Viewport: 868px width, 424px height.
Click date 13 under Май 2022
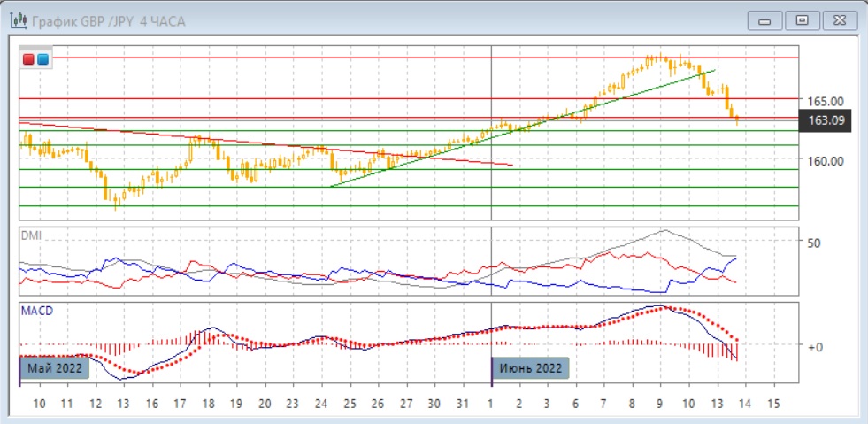point(123,404)
